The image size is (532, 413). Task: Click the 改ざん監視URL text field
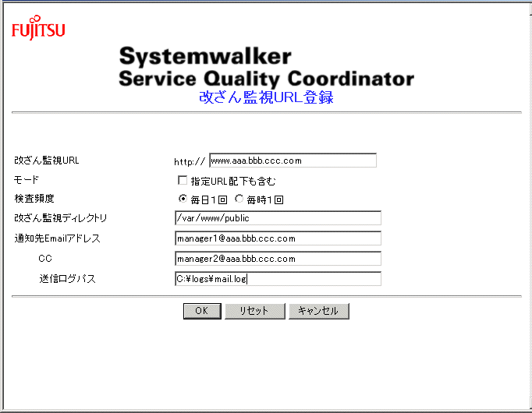[x=293, y=161]
